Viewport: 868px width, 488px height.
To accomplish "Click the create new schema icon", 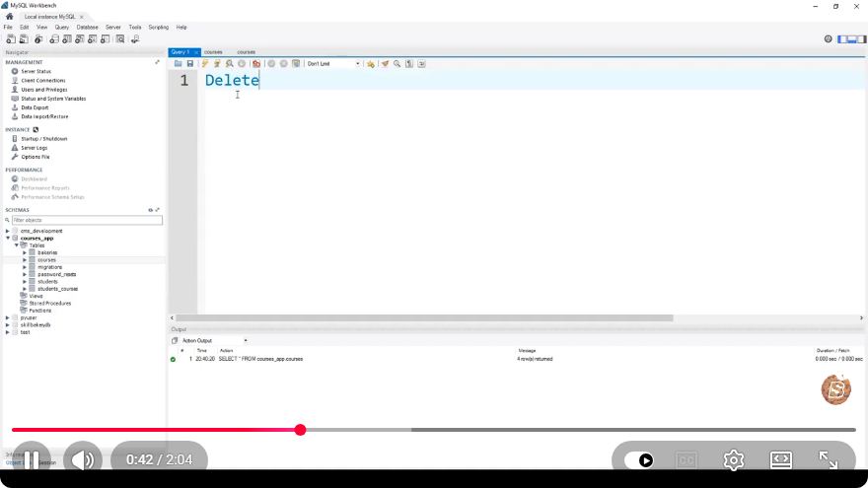I will (54, 39).
